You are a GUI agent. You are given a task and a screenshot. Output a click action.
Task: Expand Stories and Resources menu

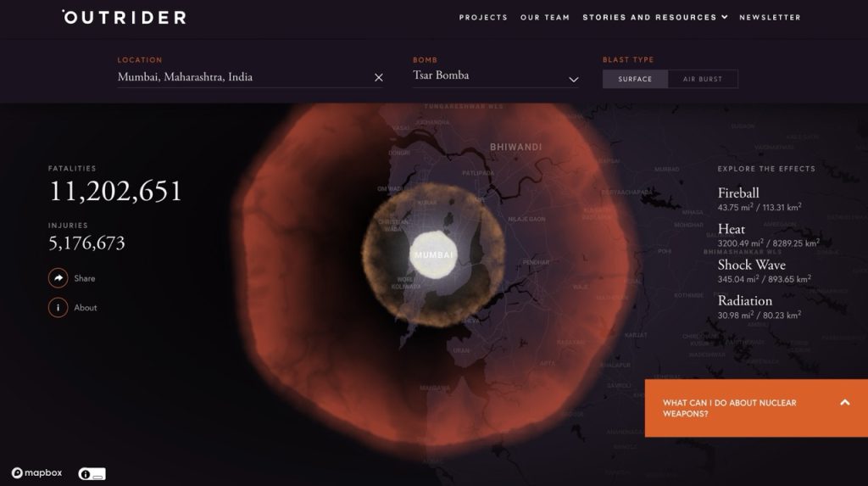(x=649, y=18)
